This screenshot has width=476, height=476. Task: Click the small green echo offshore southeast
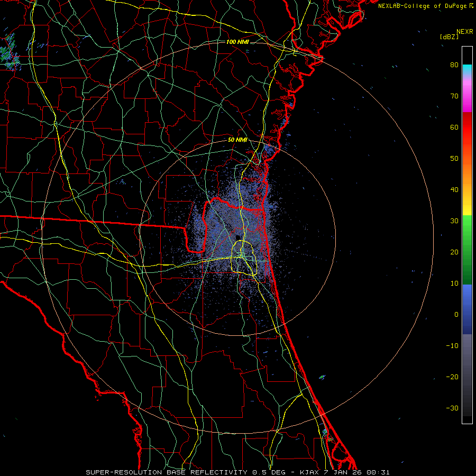tap(322, 377)
